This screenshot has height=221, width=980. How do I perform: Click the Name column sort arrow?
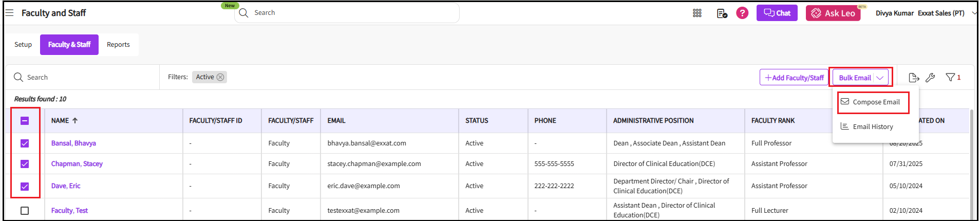click(x=75, y=121)
